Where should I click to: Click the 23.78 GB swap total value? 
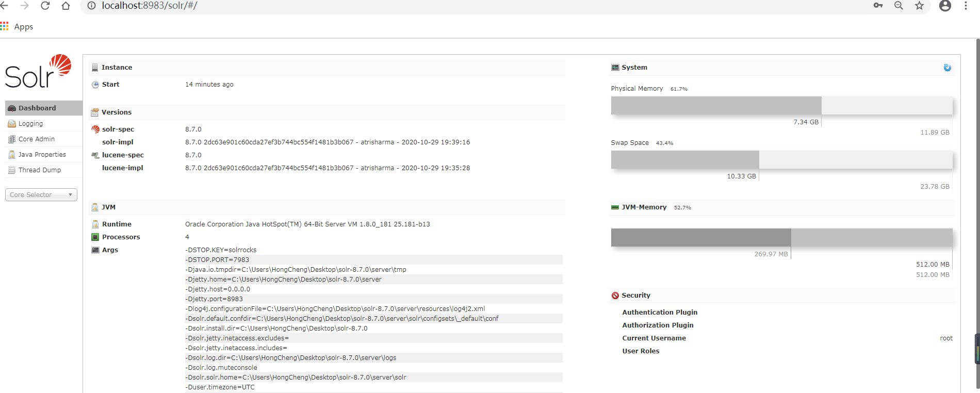pos(935,187)
